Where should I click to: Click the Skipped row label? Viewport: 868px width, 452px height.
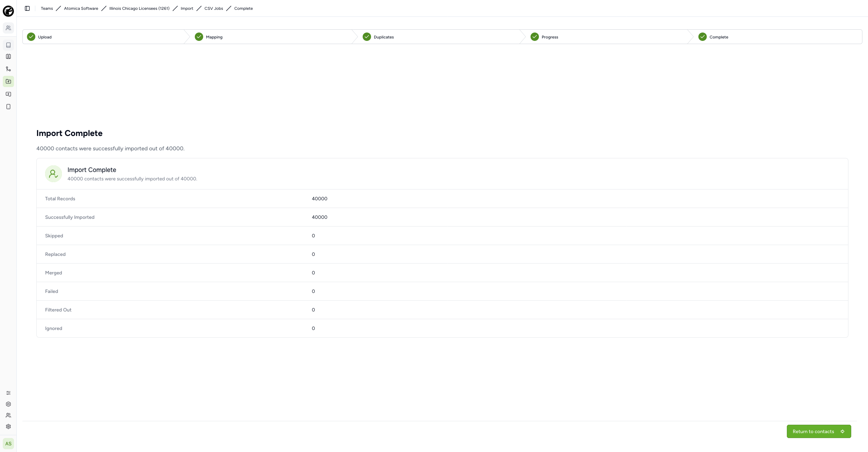click(x=54, y=236)
